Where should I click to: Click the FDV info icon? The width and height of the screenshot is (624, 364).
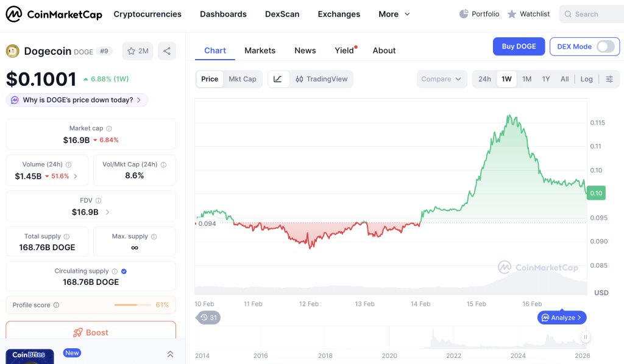pyautogui.click(x=98, y=201)
